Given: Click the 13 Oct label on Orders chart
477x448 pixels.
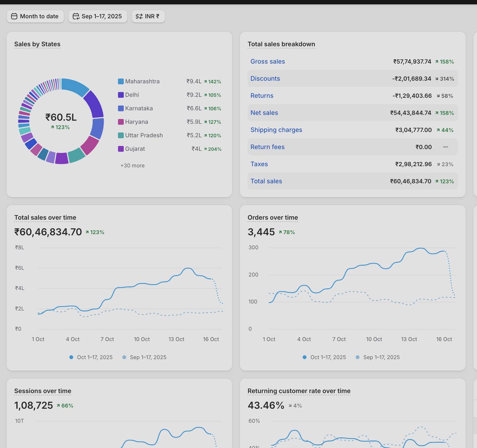Looking at the screenshot, I should [409, 339].
